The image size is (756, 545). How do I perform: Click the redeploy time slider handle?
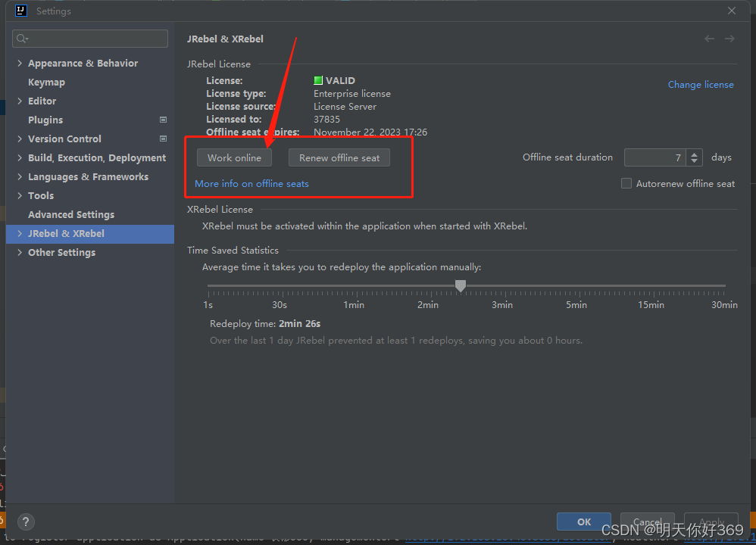pos(461,286)
